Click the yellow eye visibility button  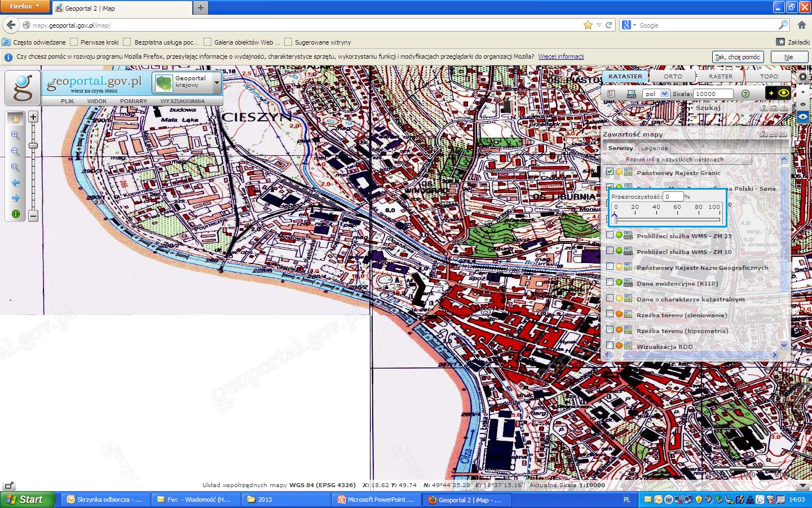(x=784, y=93)
